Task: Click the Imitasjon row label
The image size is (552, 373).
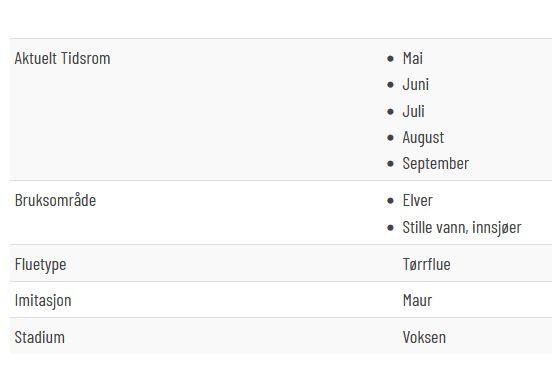Action: click(x=43, y=301)
